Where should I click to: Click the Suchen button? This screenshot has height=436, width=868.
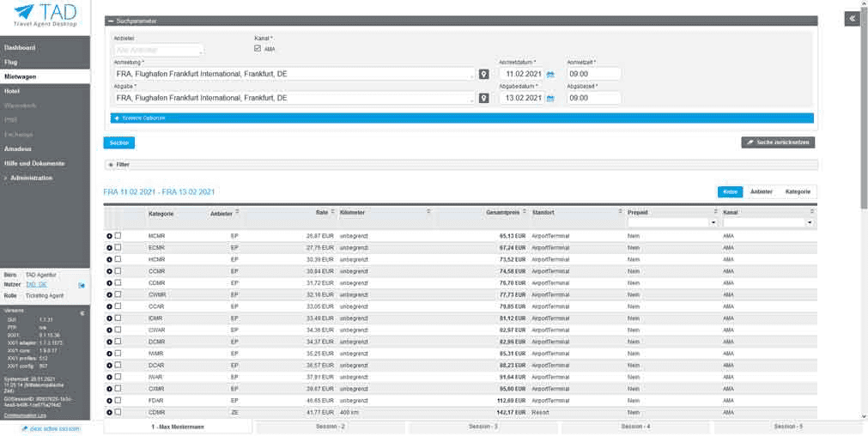119,142
